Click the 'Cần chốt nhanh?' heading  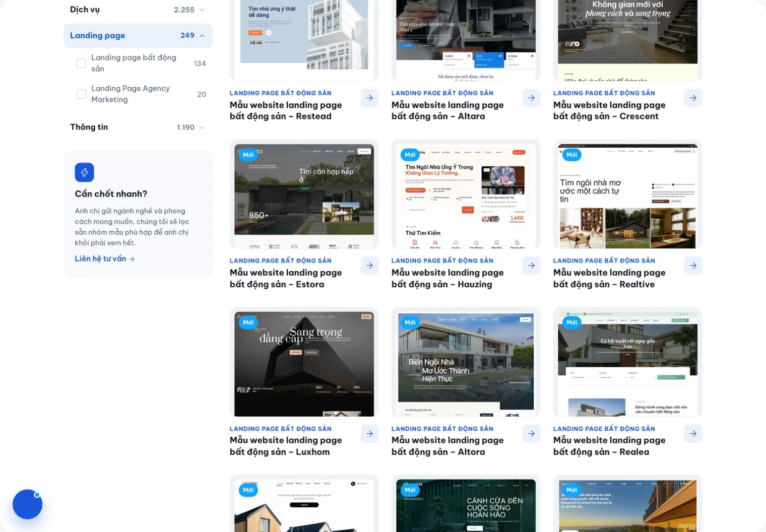point(111,194)
